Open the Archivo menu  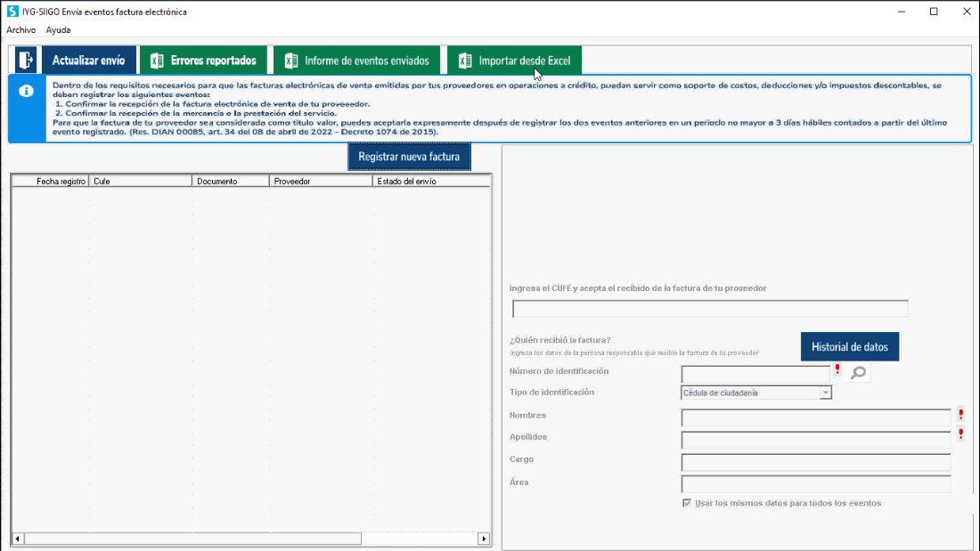20,29
